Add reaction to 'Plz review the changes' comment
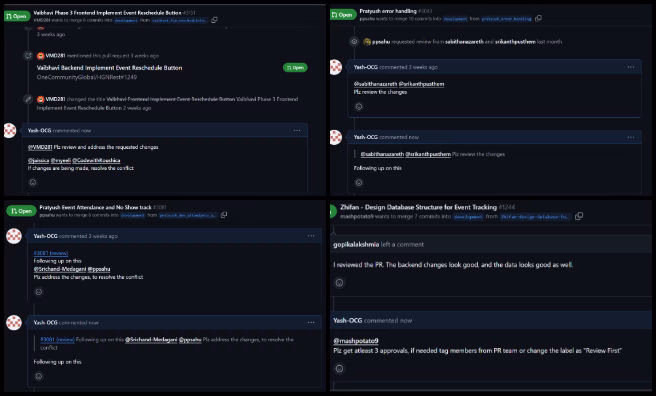The image size is (656, 396). (359, 107)
